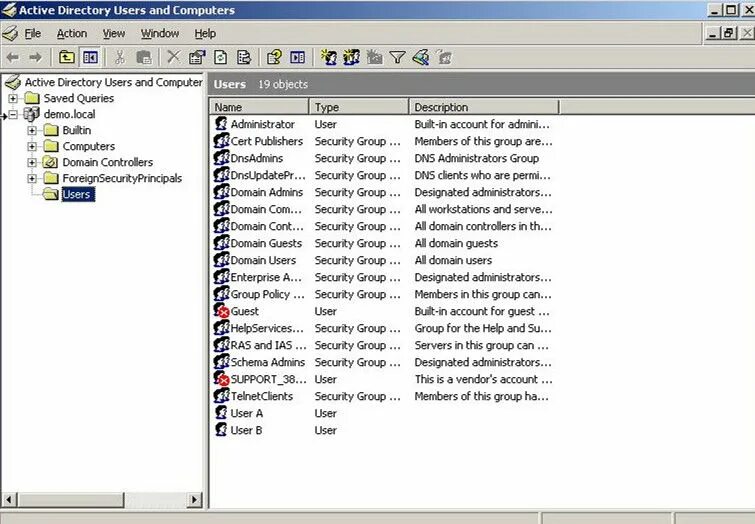The height and width of the screenshot is (524, 755).
Task: Click the 'All domain users' description
Action: [453, 260]
